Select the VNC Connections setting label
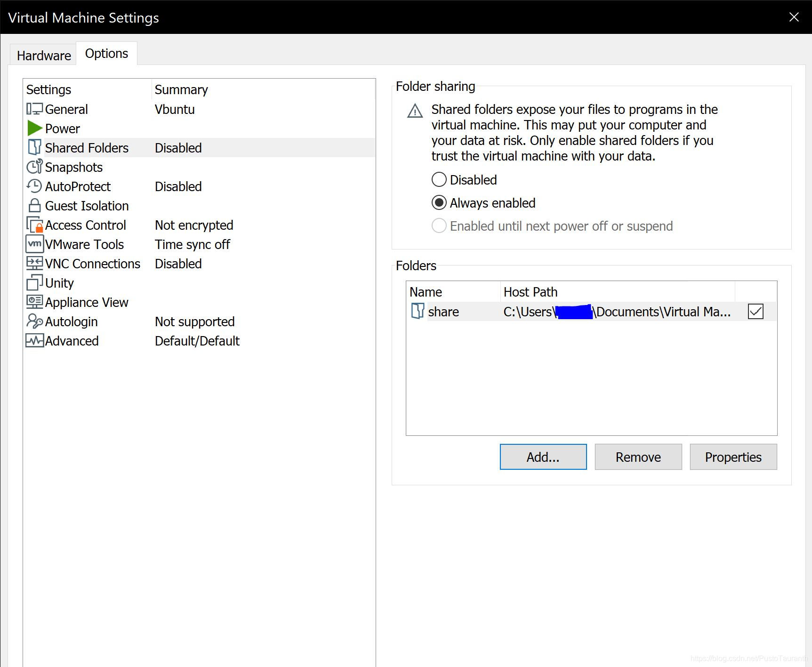 click(93, 264)
